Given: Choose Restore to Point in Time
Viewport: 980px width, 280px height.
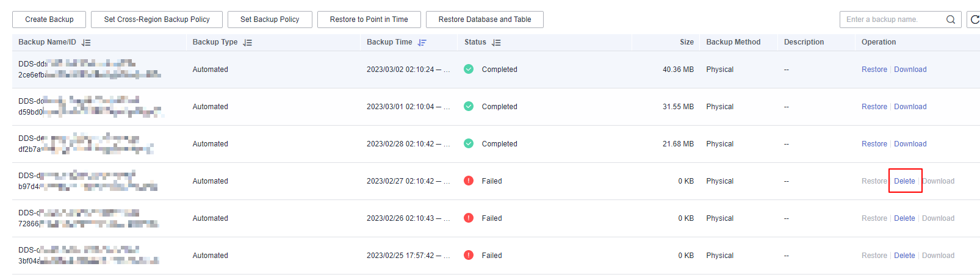Looking at the screenshot, I should (x=369, y=20).
